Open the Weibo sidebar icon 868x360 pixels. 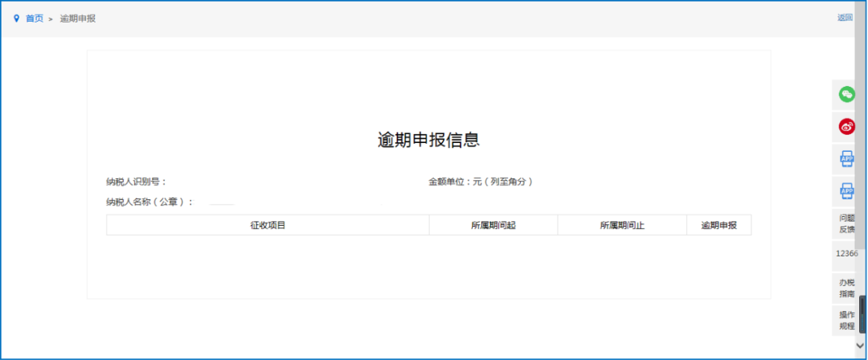(846, 127)
